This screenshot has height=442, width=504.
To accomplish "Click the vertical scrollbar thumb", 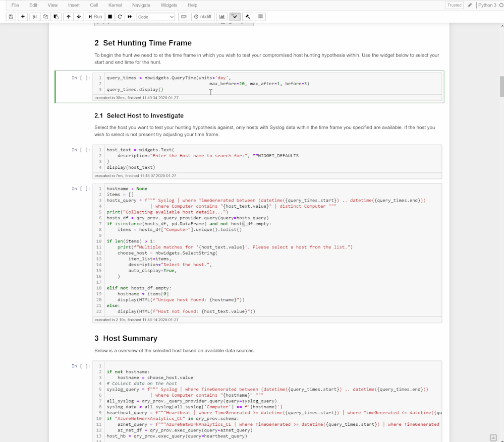I will click(502, 86).
